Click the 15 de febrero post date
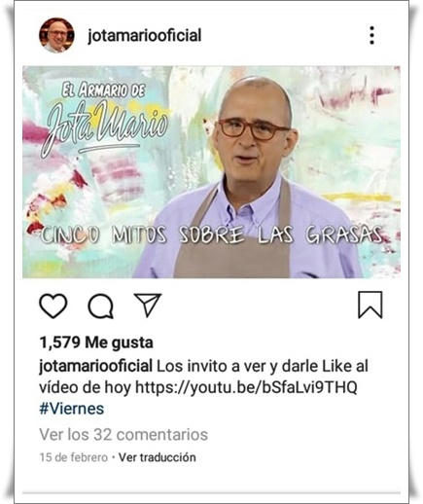This screenshot has width=423, height=504. 73,457
